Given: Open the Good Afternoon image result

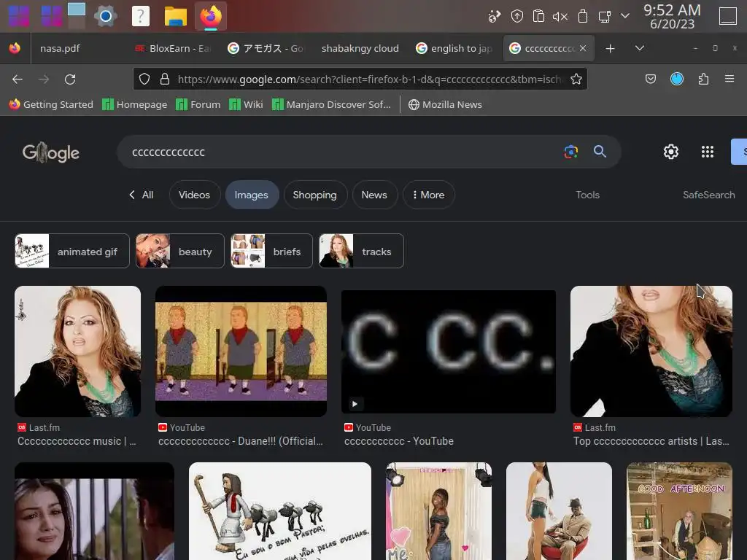Looking at the screenshot, I should 679,511.
